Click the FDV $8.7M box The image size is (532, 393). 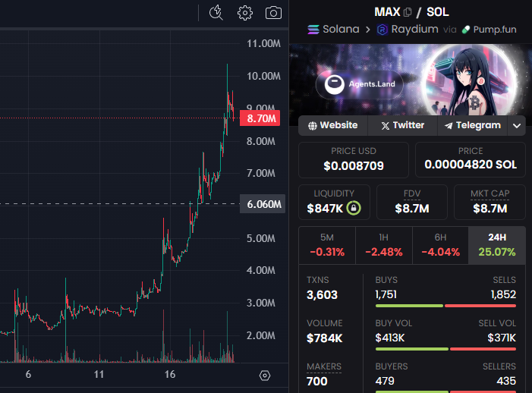412,202
